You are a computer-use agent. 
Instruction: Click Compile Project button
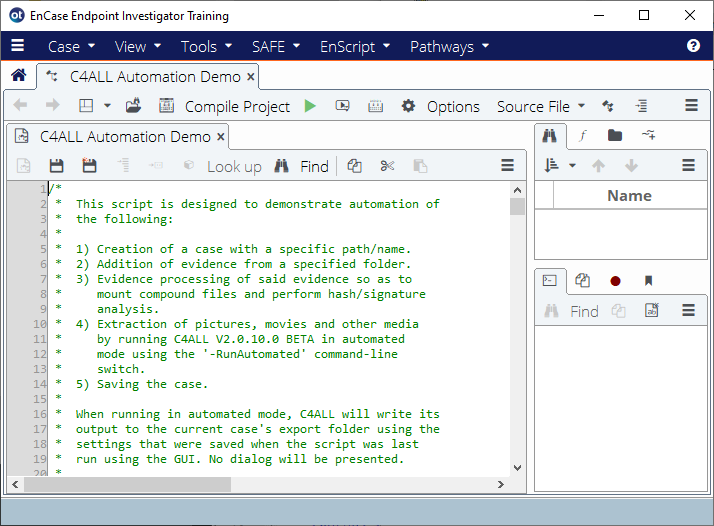[224, 106]
